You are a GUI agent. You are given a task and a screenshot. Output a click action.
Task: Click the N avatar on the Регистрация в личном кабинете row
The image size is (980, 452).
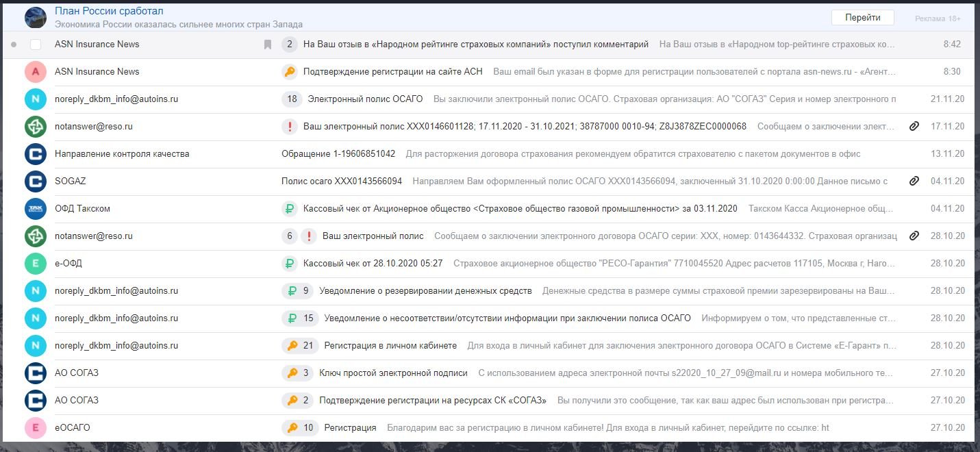36,346
